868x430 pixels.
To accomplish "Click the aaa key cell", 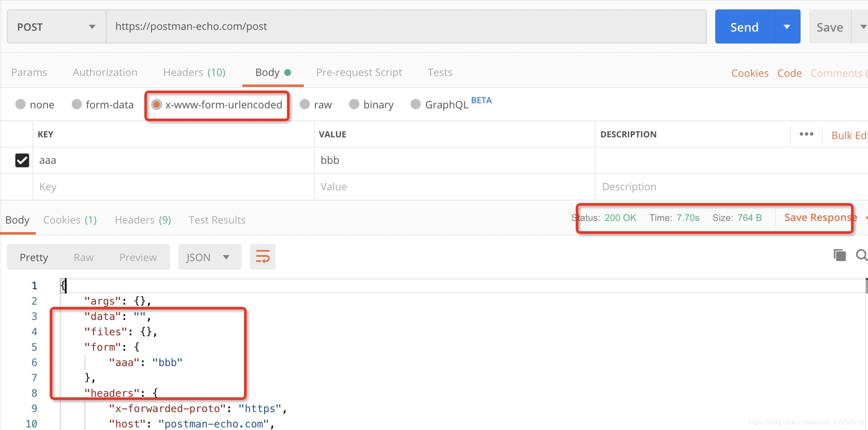I will 174,160.
